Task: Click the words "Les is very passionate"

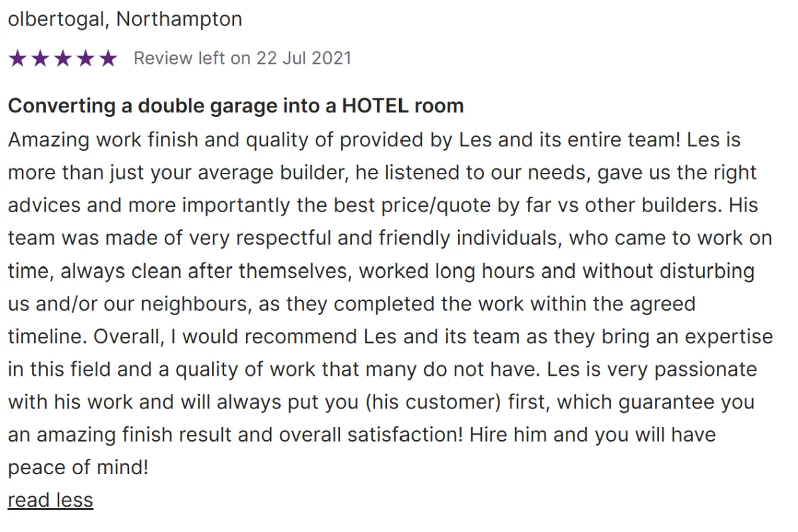Action: pos(652,369)
